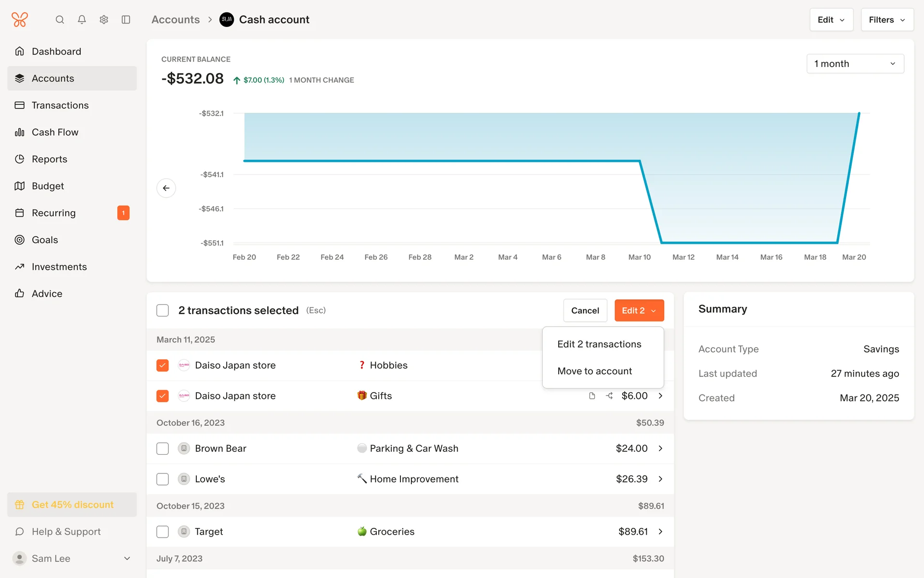The height and width of the screenshot is (578, 924).
Task: Select the Brown Bear transaction checkbox
Action: coord(163,448)
